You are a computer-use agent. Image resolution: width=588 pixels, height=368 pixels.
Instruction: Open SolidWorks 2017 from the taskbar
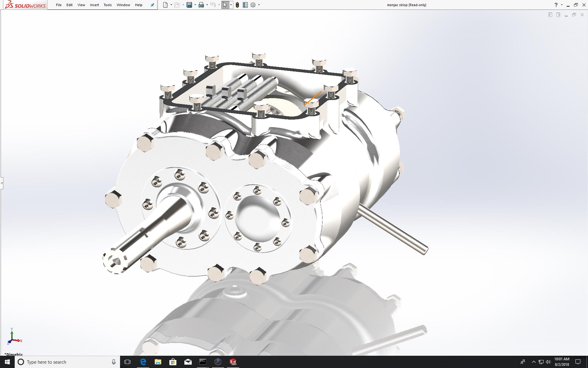click(x=233, y=362)
